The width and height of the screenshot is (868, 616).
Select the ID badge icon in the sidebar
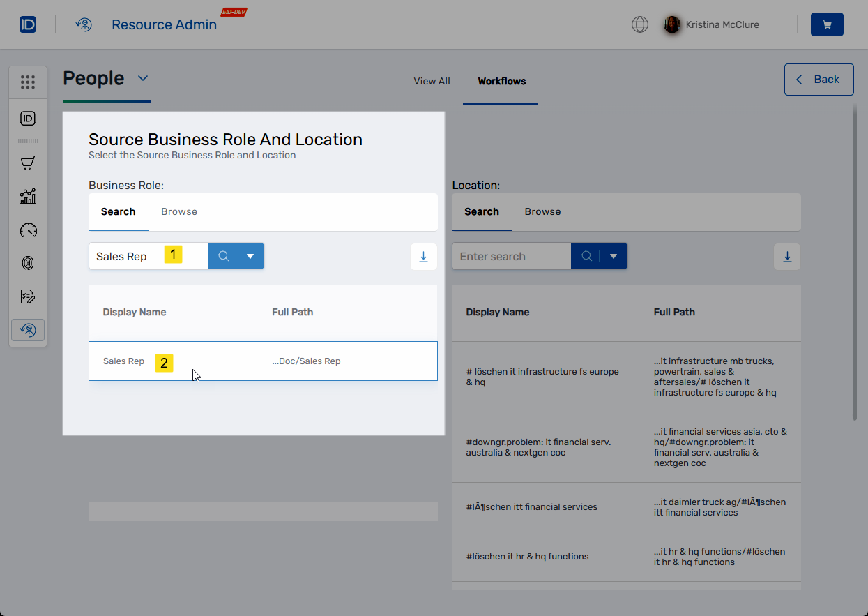(28, 119)
